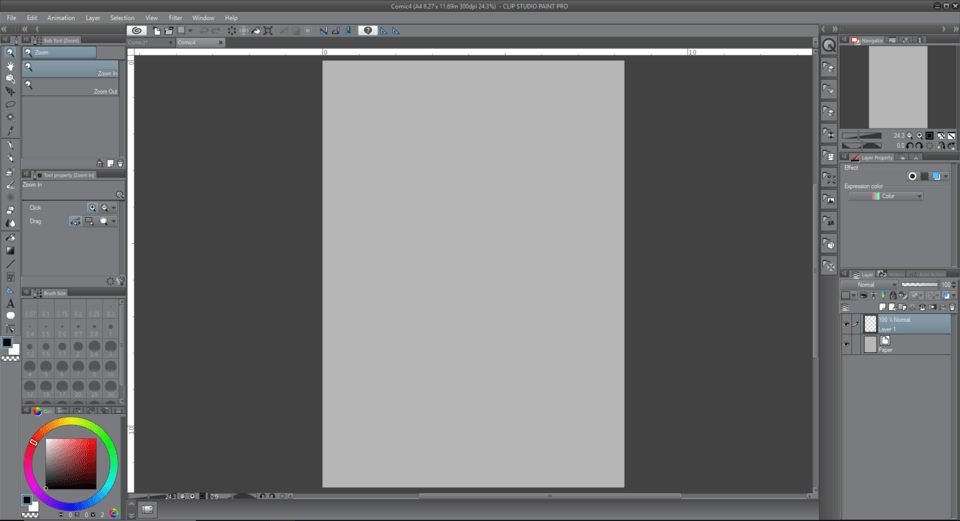Choose the Zoom In sub tool
Image resolution: width=960 pixels, height=521 pixels.
point(72,68)
